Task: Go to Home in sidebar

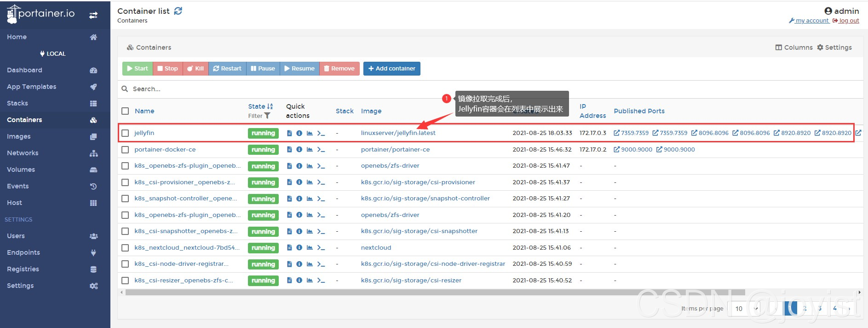Action: pyautogui.click(x=55, y=37)
